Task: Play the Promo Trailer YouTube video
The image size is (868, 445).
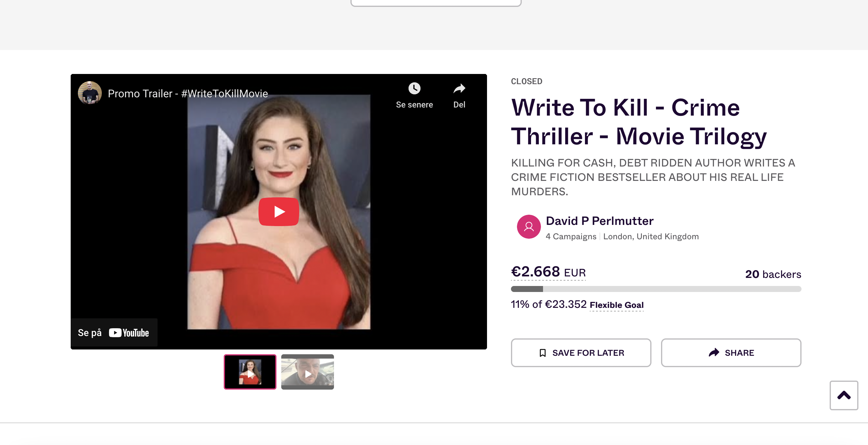Action: 279,211
